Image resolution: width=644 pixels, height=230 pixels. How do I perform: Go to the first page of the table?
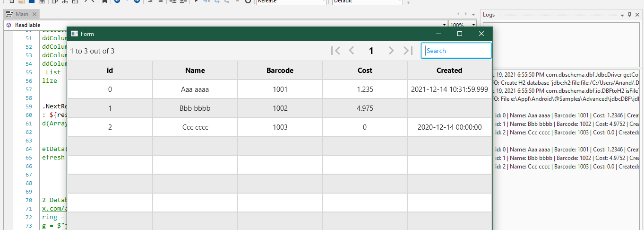pos(335,51)
